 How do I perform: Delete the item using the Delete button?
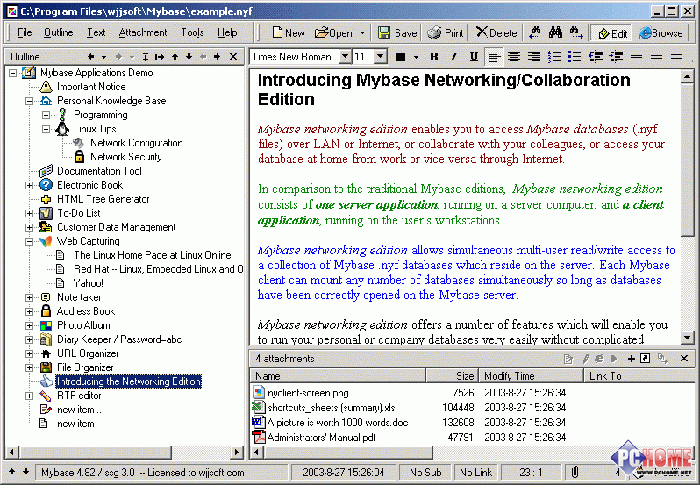click(496, 33)
